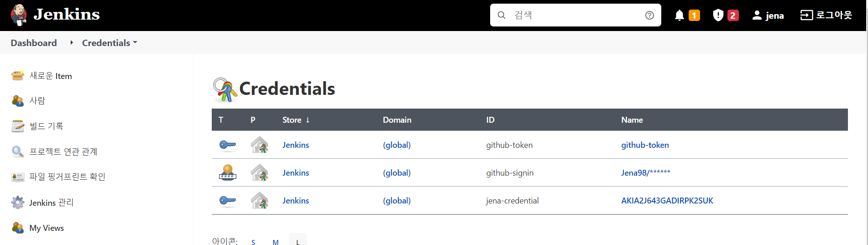Screen dimensions: 868x245
Task: Click store house icon in github-token row
Action: [260, 145]
